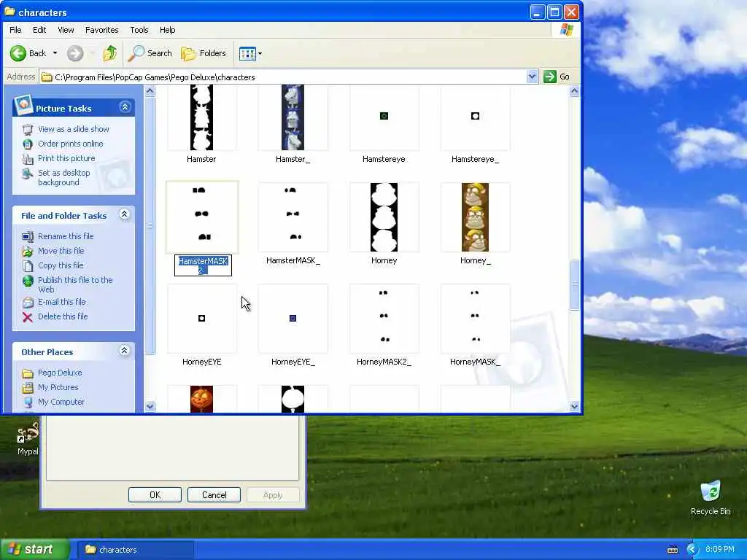Select the Horney thumbnail
Screen dimensions: 747x560
pyautogui.click(x=384, y=217)
